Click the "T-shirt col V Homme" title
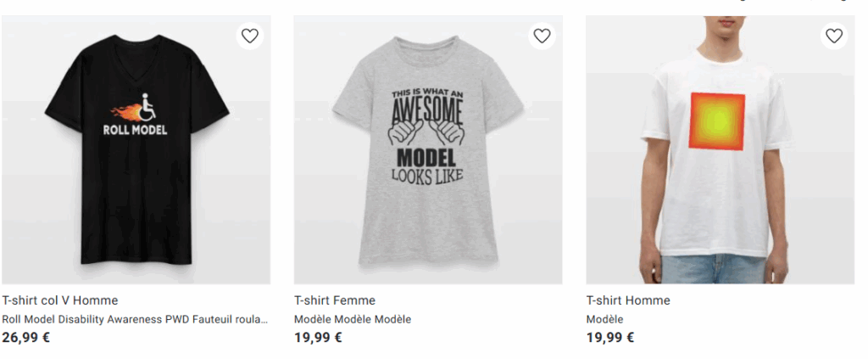The height and width of the screenshot is (359, 868). click(60, 300)
